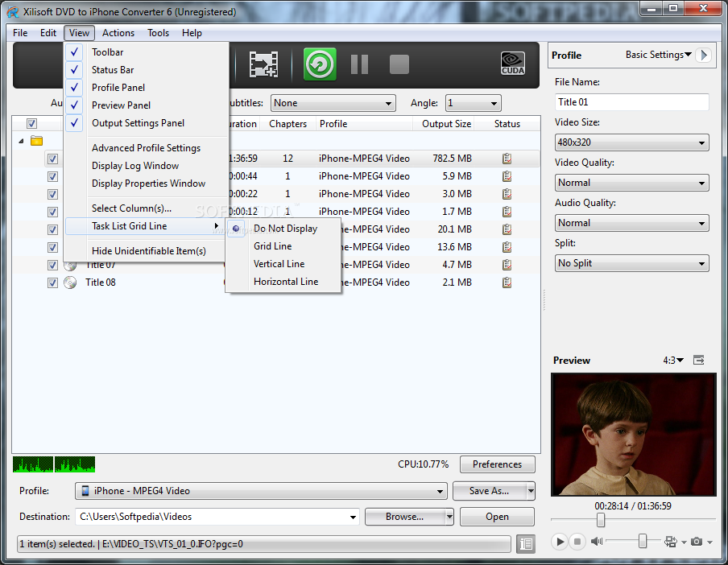The width and height of the screenshot is (728, 565).
Task: Choose Display Log Window menu item
Action: [x=146, y=166]
